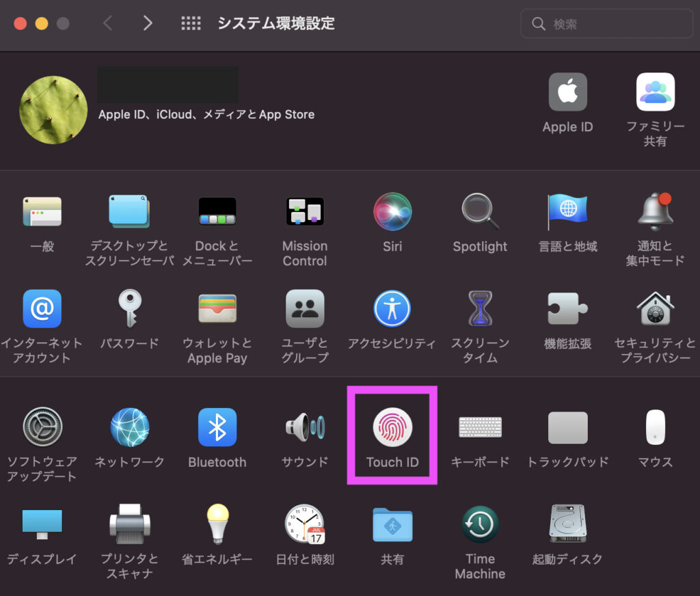Open Users and Groups (ユーザとグループ)

(x=305, y=308)
